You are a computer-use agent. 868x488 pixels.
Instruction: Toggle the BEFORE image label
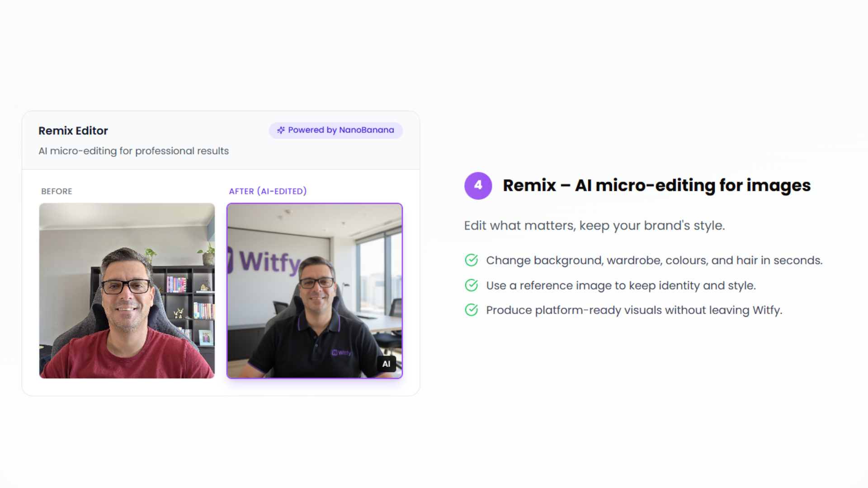[x=56, y=191]
